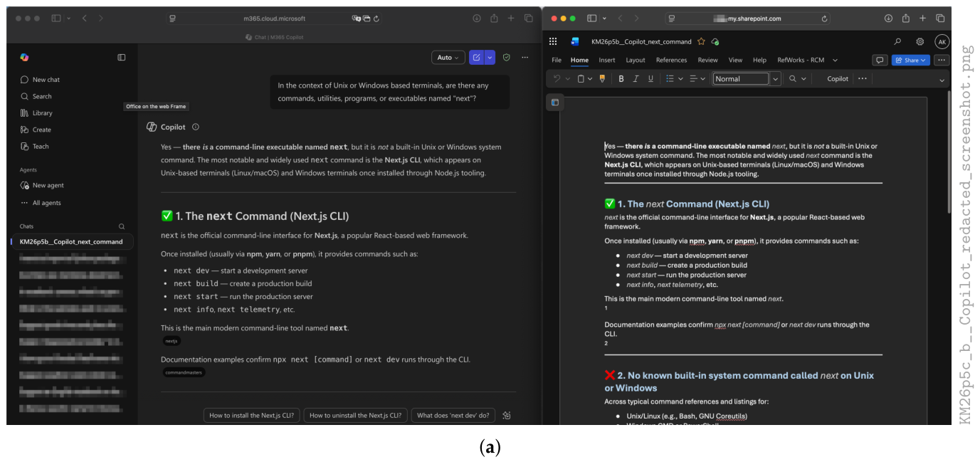Expand the bullet list options arrow
Viewport: 980px width, 462px height.
680,78
